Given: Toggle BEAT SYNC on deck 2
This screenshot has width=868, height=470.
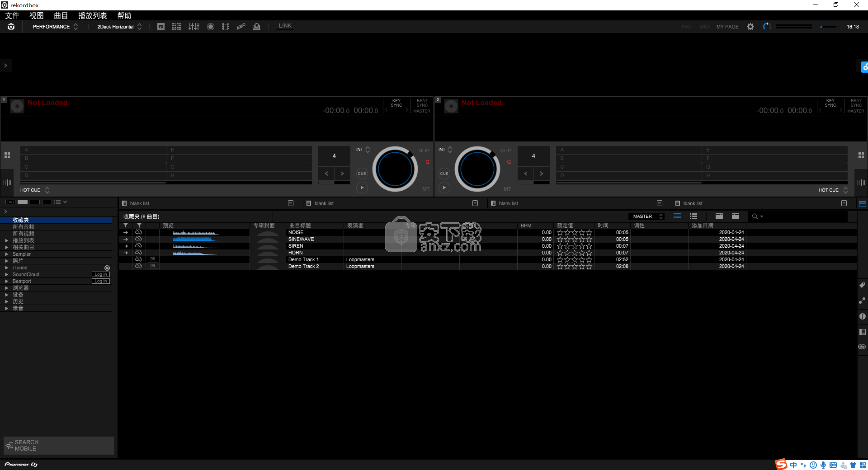Looking at the screenshot, I should [856, 103].
